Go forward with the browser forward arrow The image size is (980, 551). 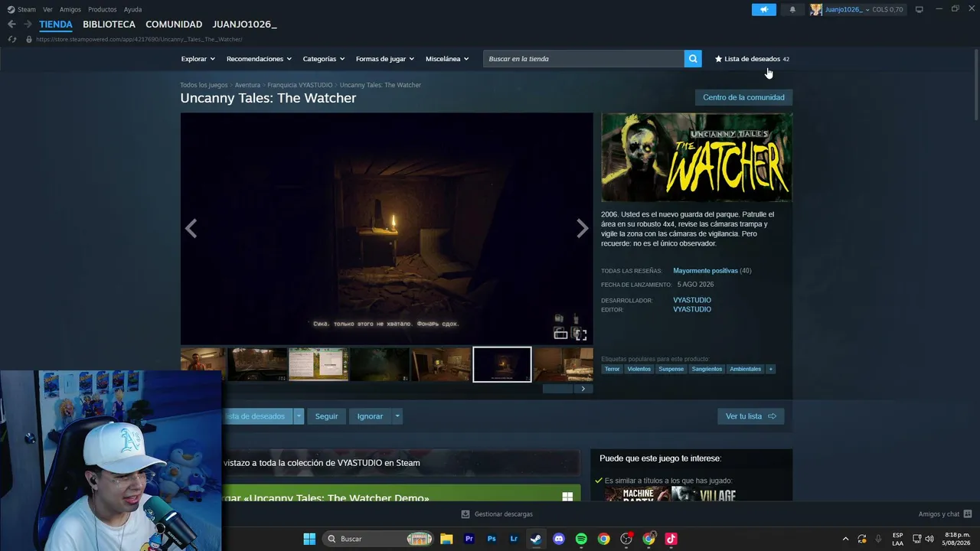(28, 24)
